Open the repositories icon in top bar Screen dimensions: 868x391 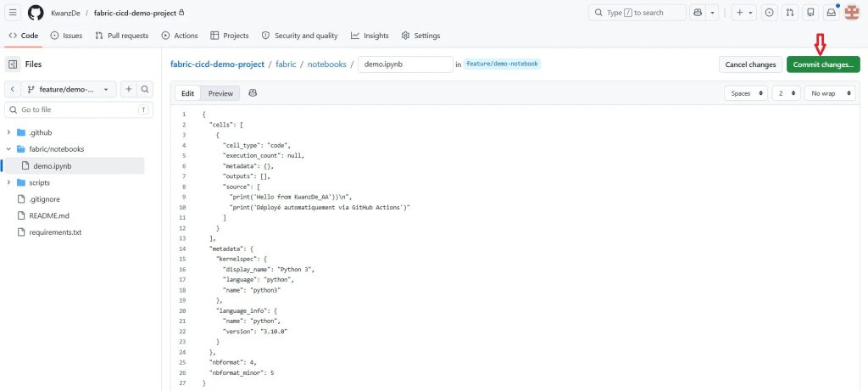point(810,13)
